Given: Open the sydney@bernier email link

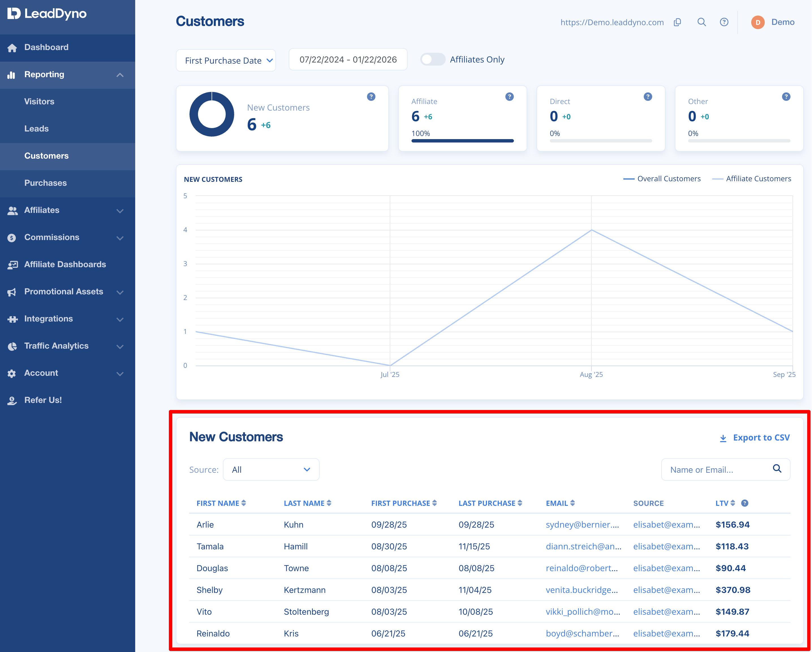Looking at the screenshot, I should [x=582, y=524].
